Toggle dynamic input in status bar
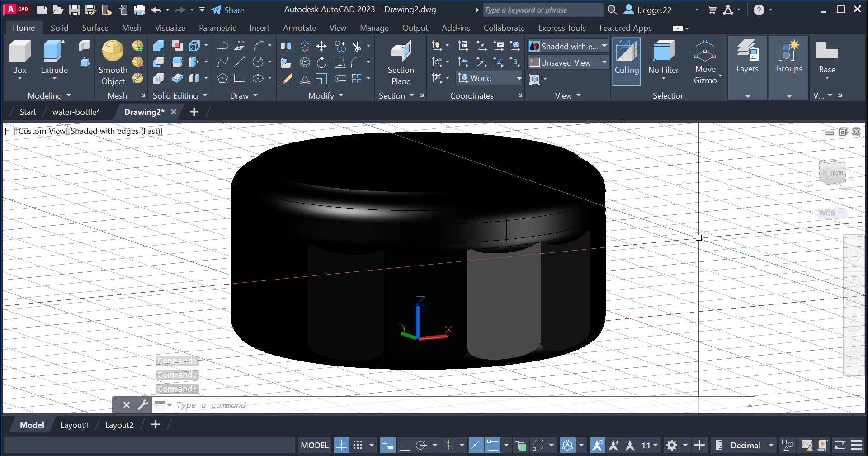 click(387, 445)
